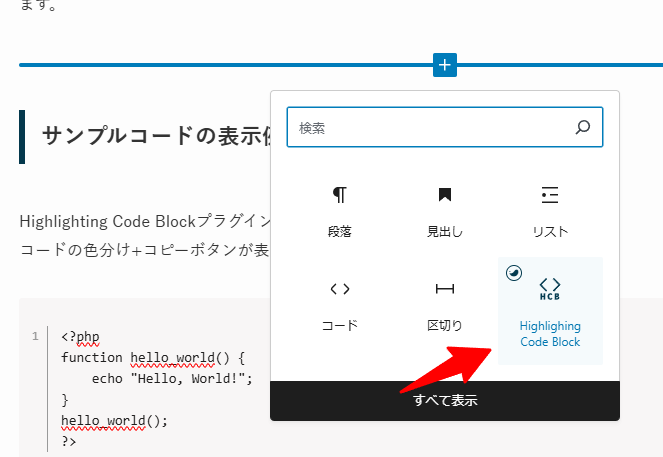Insert a 区切り separator block

tap(444, 307)
